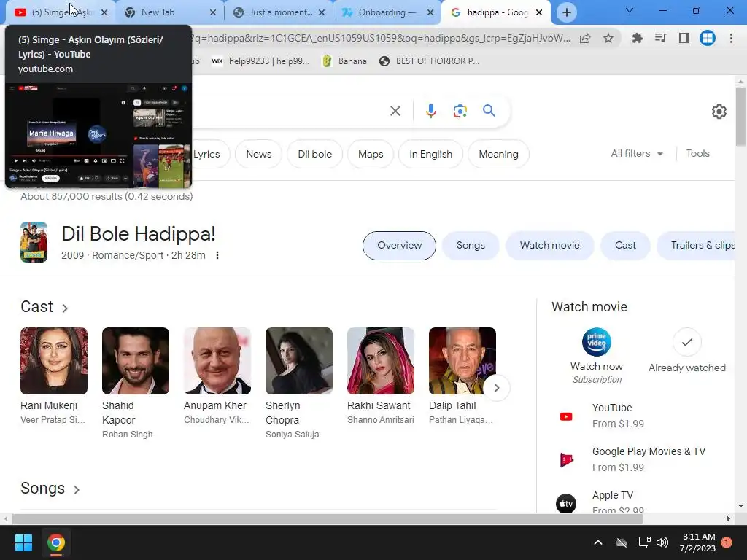Clear the search box with the X icon
The image size is (747, 560).
click(x=395, y=111)
